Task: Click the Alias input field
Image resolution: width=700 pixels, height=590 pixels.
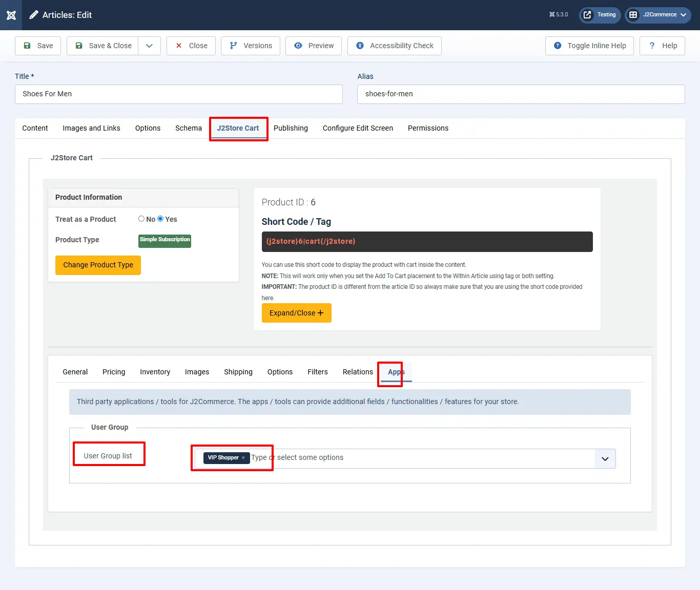Action: pyautogui.click(x=521, y=94)
